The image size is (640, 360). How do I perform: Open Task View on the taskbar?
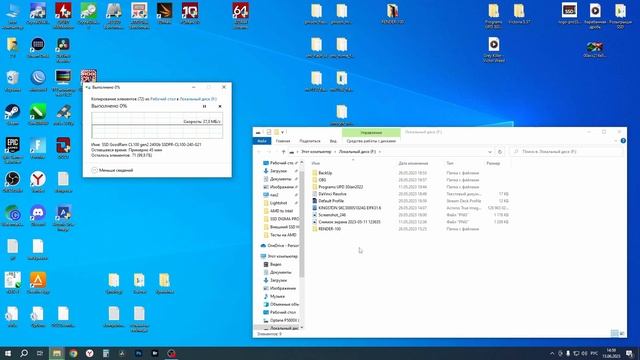tap(40, 353)
